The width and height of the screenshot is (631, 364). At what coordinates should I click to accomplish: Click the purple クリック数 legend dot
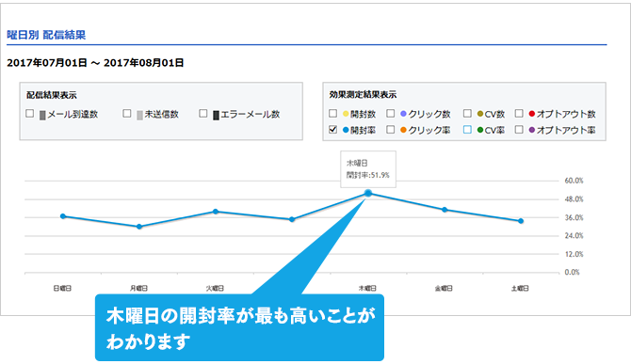point(403,114)
